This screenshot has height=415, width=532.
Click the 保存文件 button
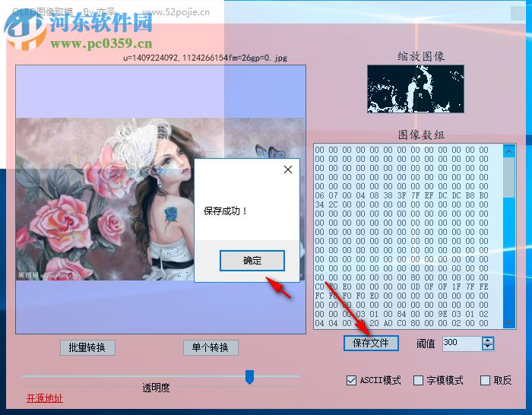(371, 343)
